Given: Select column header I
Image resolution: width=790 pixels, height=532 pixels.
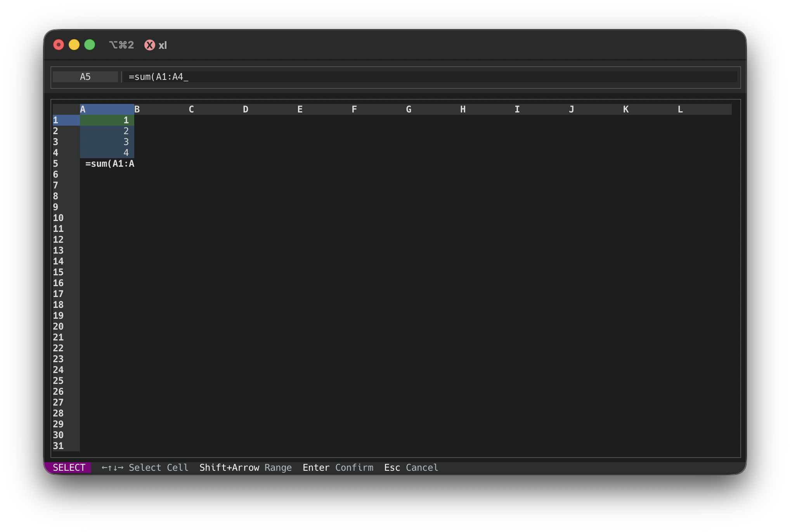Looking at the screenshot, I should 542,109.
